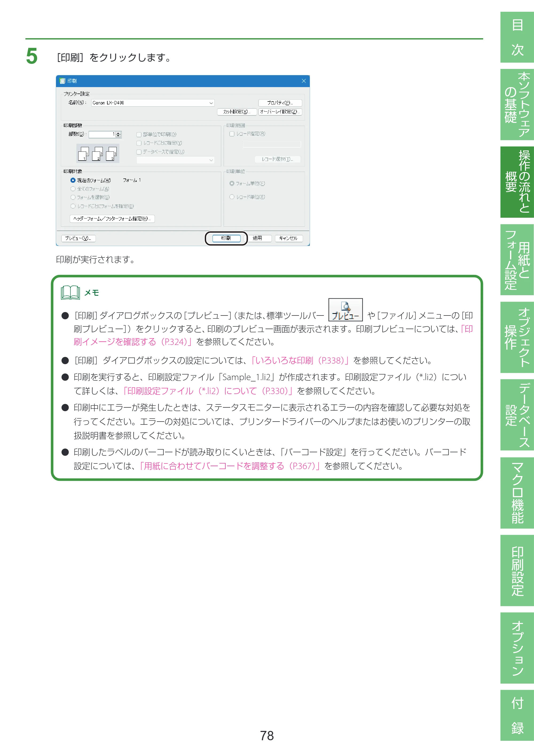
Task: Click the レコード選択 button
Action: pos(277,159)
